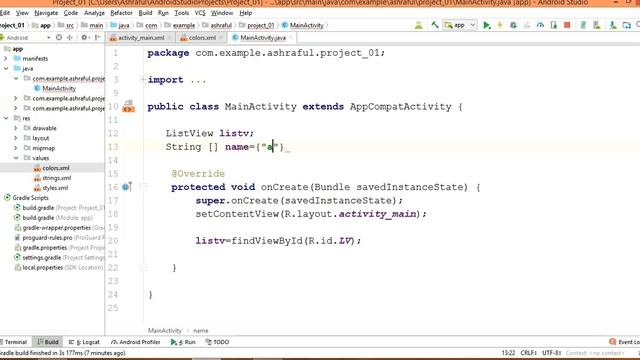Open Project panel settings gear icon

(84, 38)
